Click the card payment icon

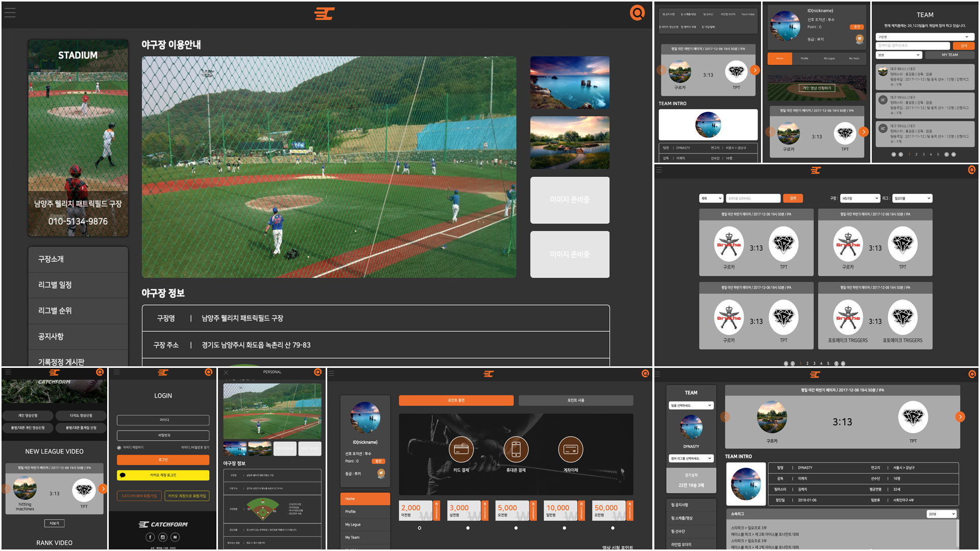click(461, 449)
